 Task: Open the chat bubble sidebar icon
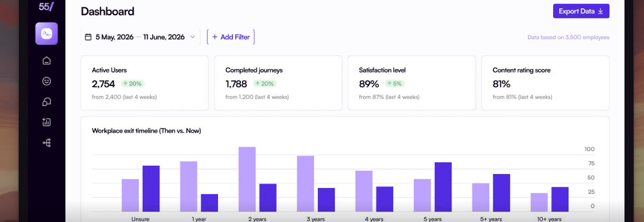pyautogui.click(x=46, y=102)
